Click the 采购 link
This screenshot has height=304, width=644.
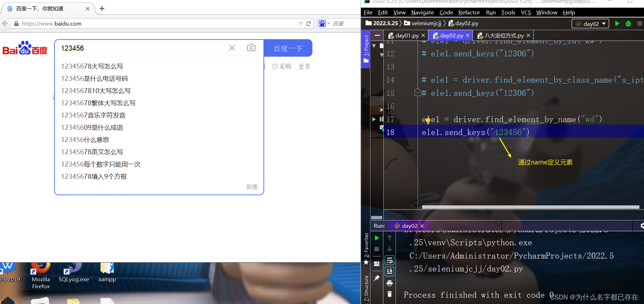[282, 66]
